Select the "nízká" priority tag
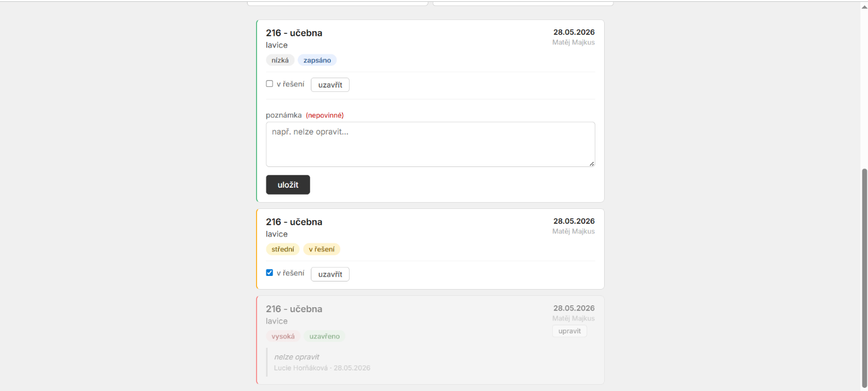Viewport: 868px width, 391px height. (x=280, y=60)
